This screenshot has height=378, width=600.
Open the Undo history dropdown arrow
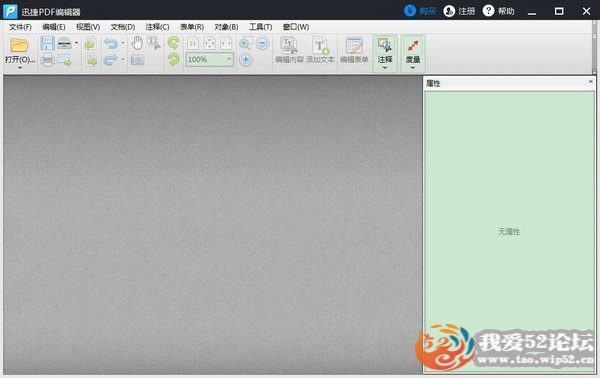[x=123, y=43]
